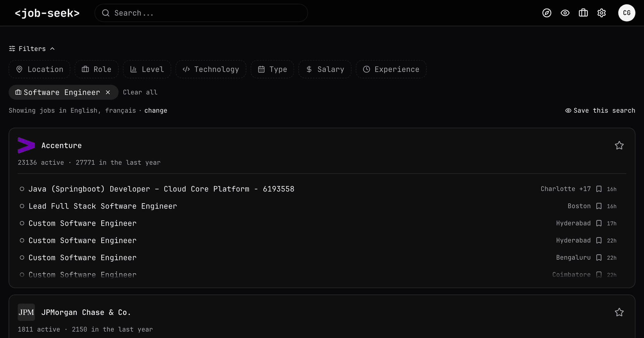Click the Software Engineer chip label
Image resolution: width=644 pixels, height=338 pixels.
[x=62, y=92]
